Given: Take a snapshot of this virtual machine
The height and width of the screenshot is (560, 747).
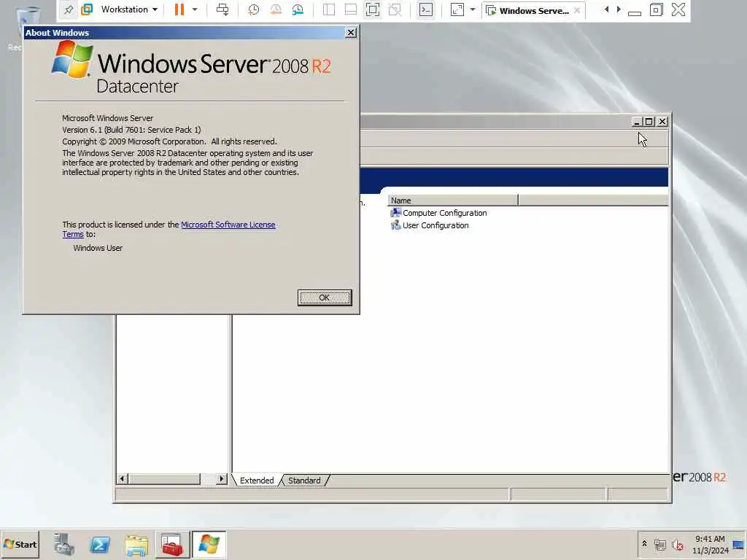Looking at the screenshot, I should tap(253, 9).
